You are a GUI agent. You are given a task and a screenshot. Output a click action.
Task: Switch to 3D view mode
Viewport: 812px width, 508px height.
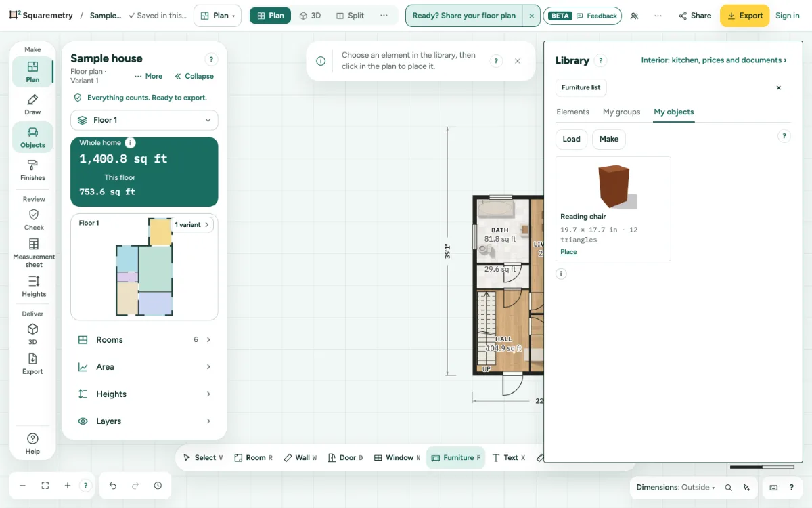point(310,16)
